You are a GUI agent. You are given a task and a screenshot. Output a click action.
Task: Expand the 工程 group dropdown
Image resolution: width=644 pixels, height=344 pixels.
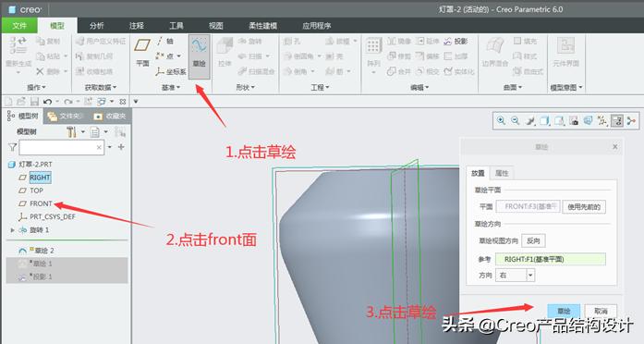(x=320, y=87)
